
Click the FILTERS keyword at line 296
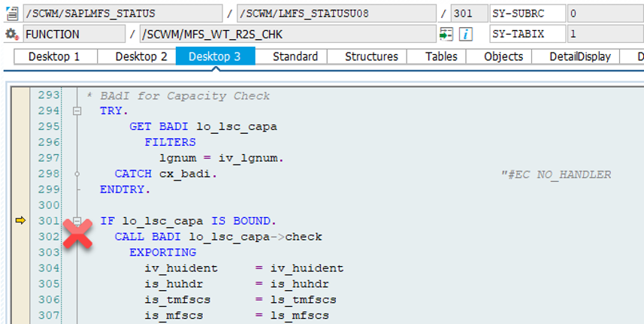(170, 143)
